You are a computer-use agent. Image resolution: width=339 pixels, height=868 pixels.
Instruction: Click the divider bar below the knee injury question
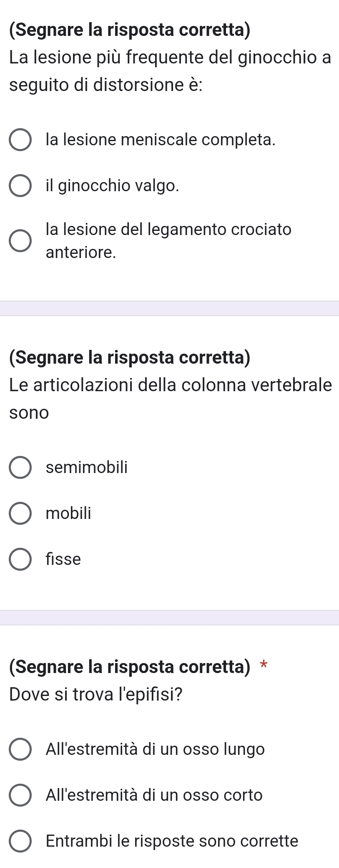click(169, 309)
